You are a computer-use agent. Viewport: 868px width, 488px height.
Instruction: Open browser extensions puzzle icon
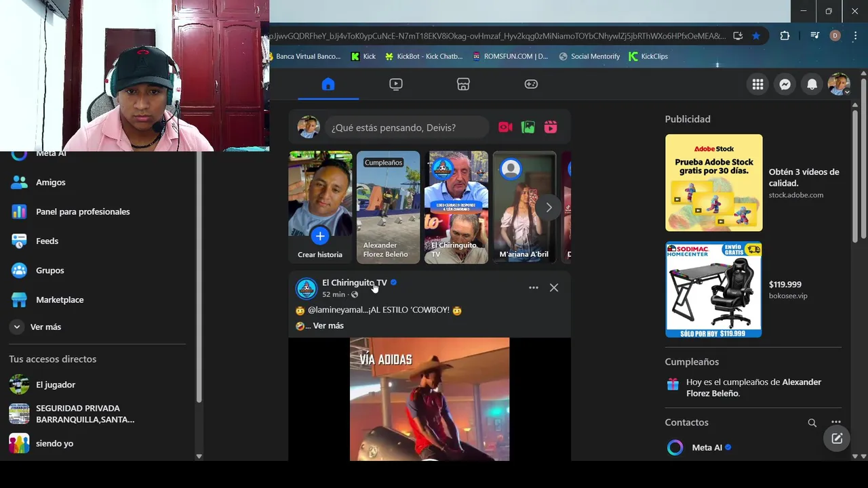click(x=785, y=36)
